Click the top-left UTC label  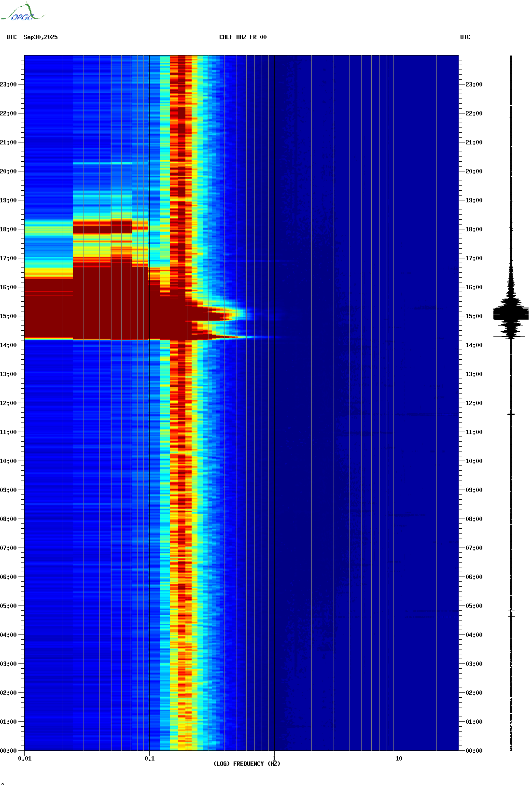tap(12, 37)
